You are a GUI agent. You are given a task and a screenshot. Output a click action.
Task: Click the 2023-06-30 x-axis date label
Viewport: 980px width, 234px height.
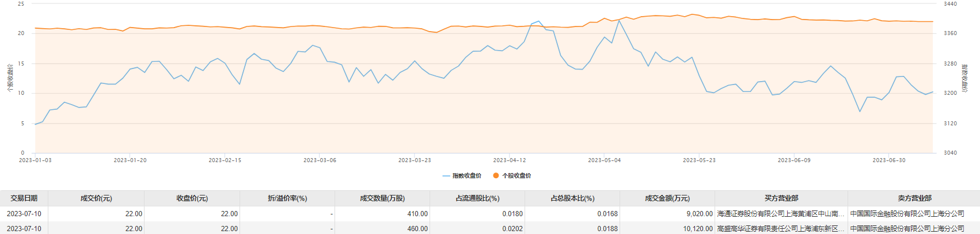[x=889, y=160]
